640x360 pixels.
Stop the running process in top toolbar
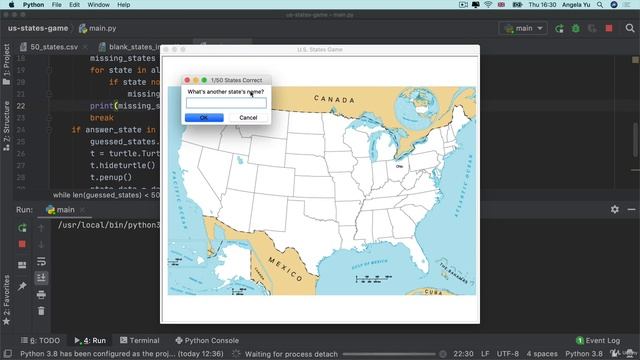point(609,29)
